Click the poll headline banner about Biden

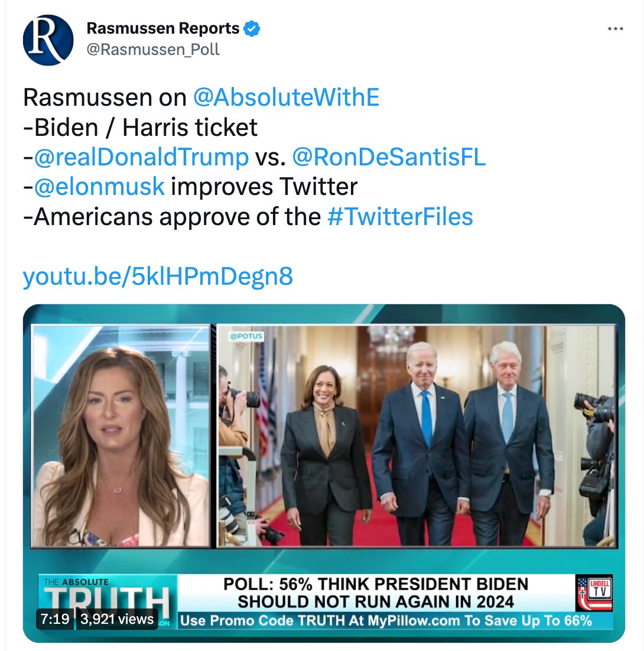(376, 593)
